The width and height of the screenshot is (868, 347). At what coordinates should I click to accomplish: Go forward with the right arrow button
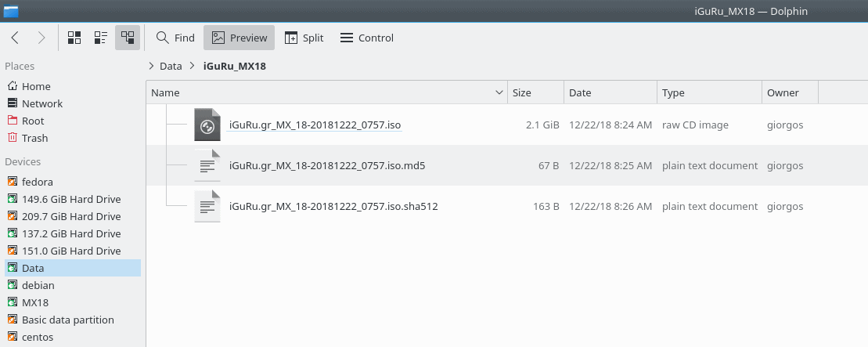pyautogui.click(x=41, y=38)
